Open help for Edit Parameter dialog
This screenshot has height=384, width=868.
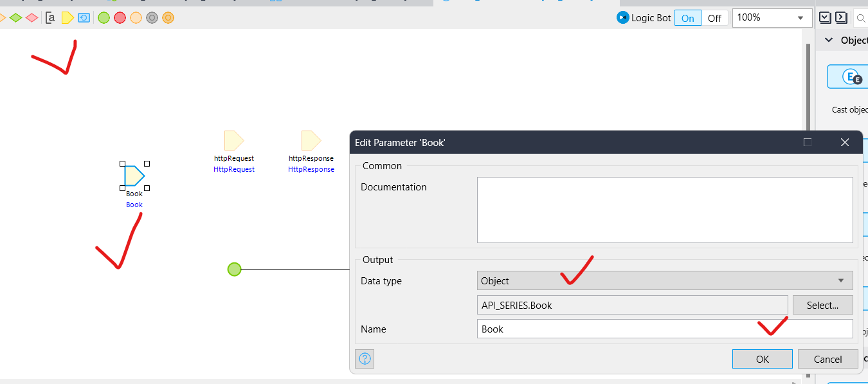pos(365,359)
